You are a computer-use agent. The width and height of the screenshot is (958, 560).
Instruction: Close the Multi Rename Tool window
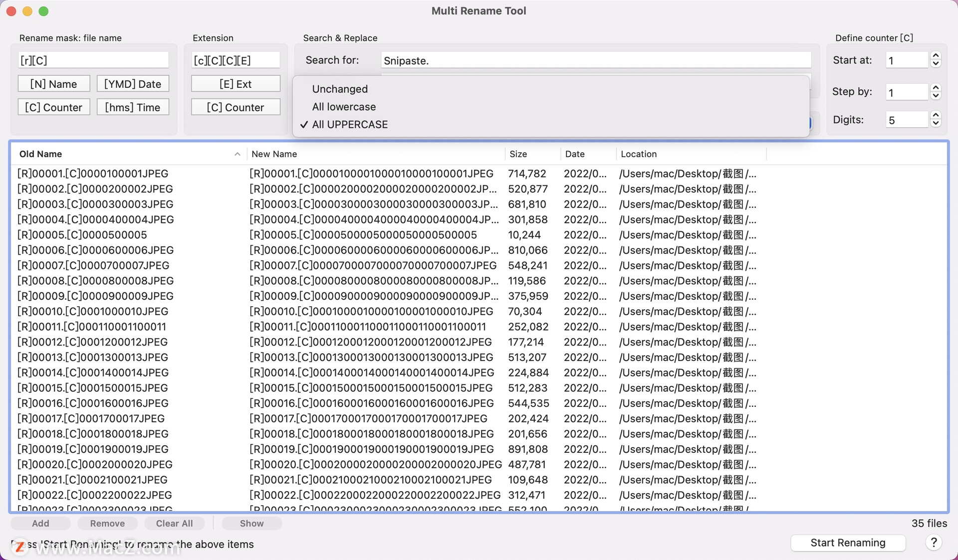(11, 11)
